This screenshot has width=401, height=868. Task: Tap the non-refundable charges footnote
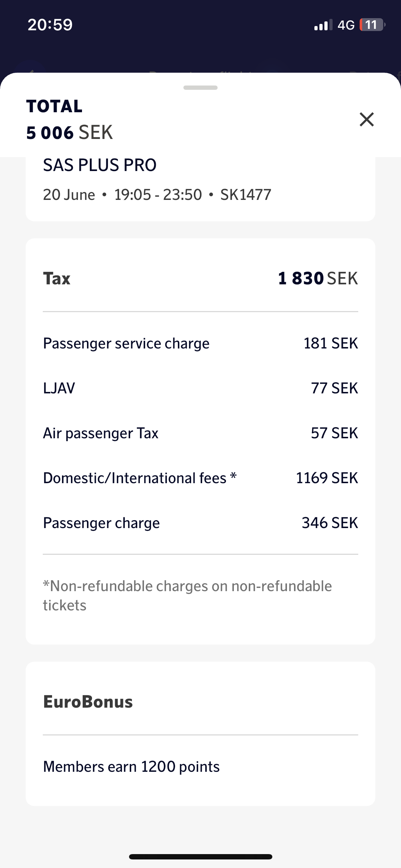pos(187,596)
